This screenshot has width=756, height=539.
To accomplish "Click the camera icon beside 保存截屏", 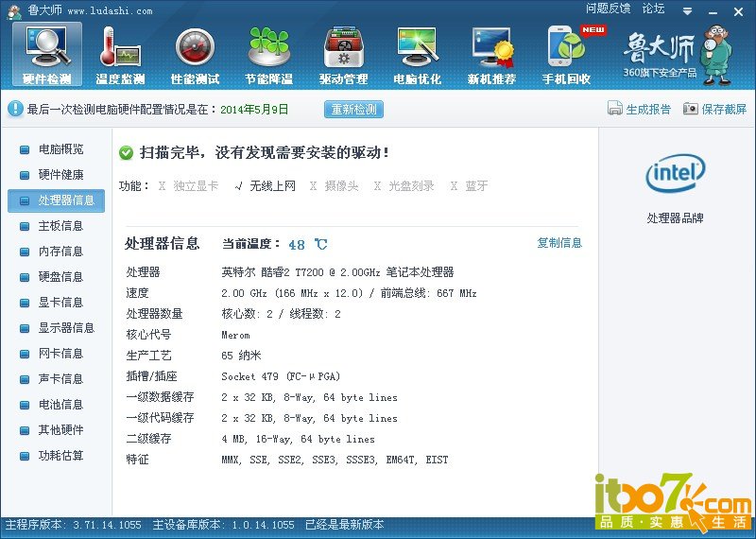I will click(691, 109).
